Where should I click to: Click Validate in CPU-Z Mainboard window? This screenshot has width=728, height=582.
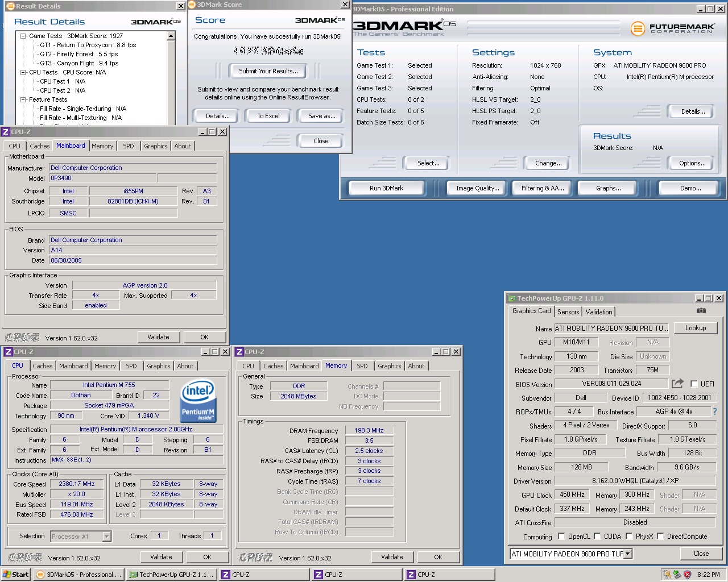click(158, 337)
